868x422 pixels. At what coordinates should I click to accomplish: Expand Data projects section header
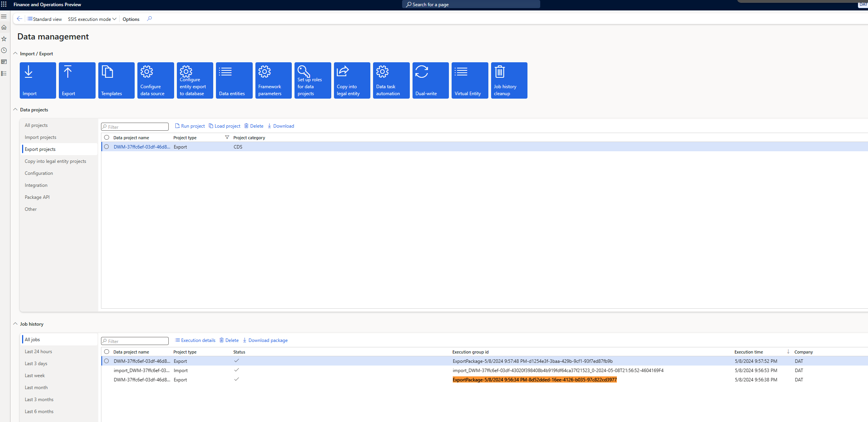point(15,109)
